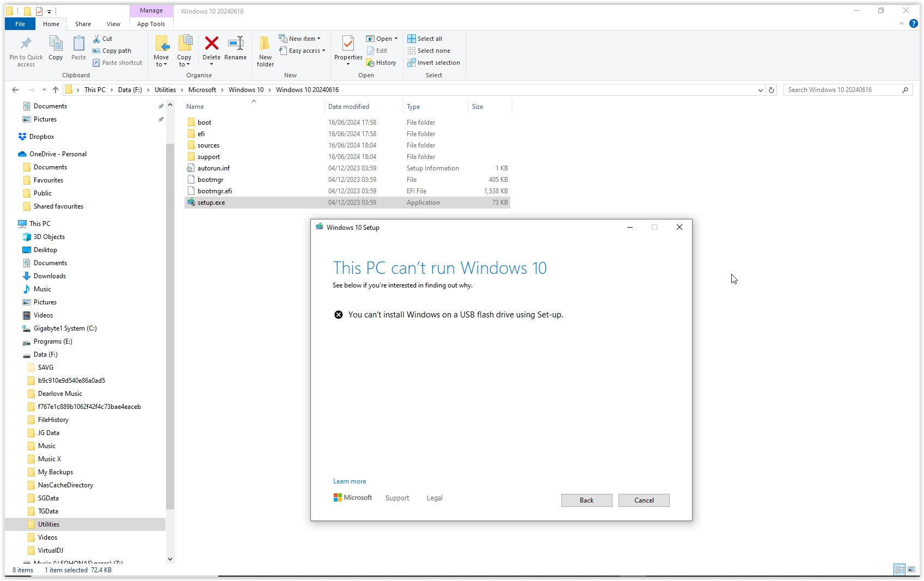Select the boot folder
The image size is (924, 581).
(347, 123)
